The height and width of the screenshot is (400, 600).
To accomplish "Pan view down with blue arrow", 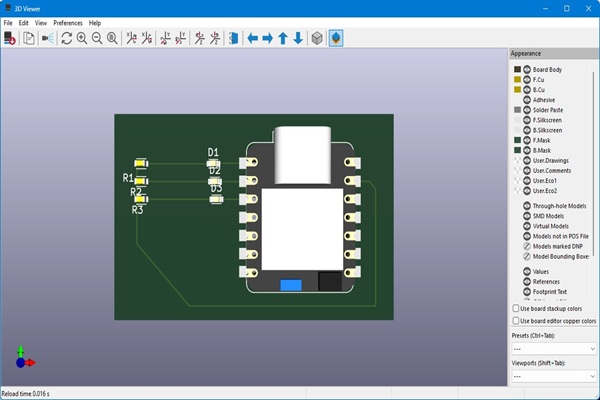I will tap(298, 38).
